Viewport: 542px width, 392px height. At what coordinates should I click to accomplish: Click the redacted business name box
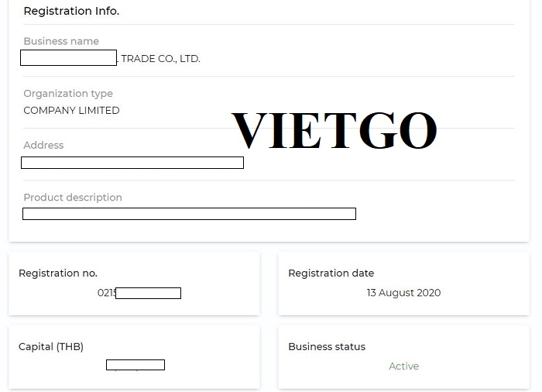(x=68, y=58)
